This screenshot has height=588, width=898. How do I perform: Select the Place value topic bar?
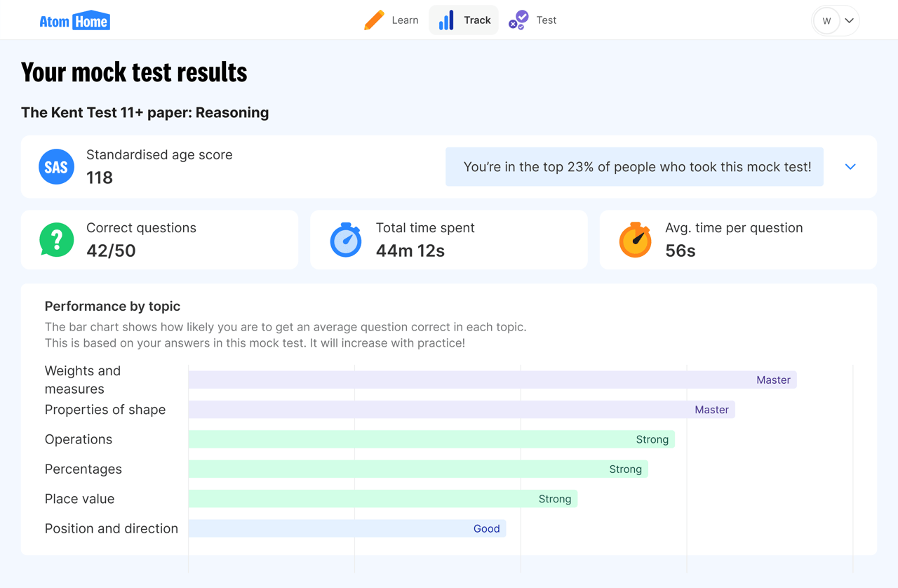point(382,499)
